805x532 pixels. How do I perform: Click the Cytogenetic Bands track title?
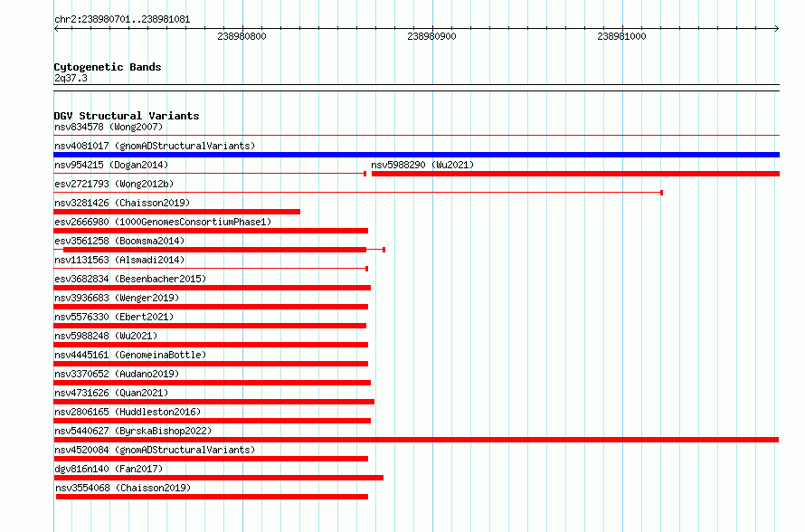(x=108, y=67)
